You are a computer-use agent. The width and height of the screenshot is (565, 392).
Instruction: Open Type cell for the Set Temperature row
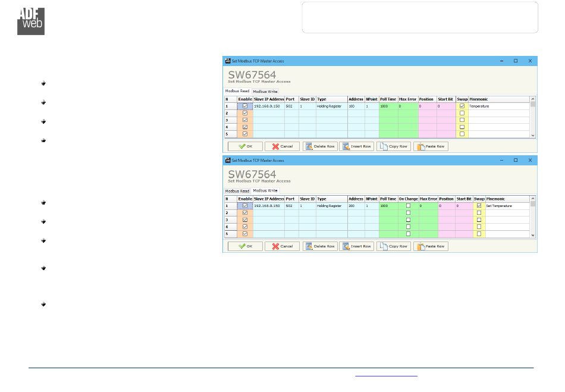coord(331,206)
